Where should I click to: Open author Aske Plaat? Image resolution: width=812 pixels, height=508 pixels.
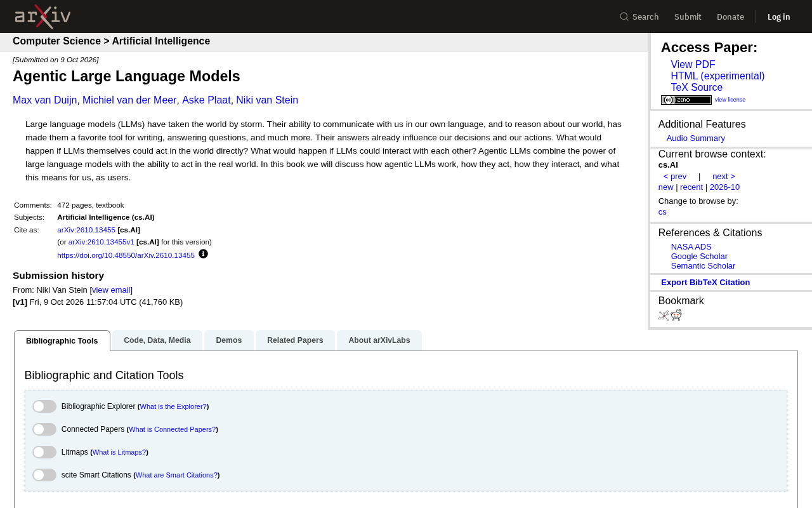[x=206, y=100]
